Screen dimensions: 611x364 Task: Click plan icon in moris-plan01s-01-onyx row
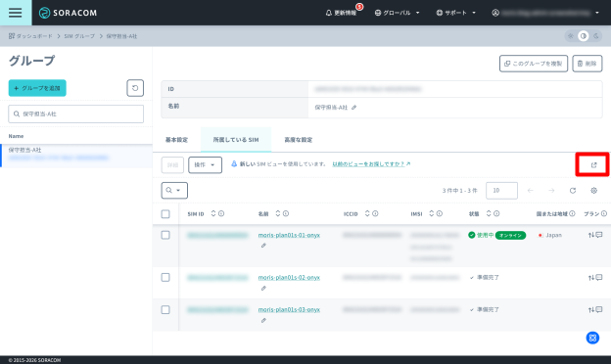[595, 235]
